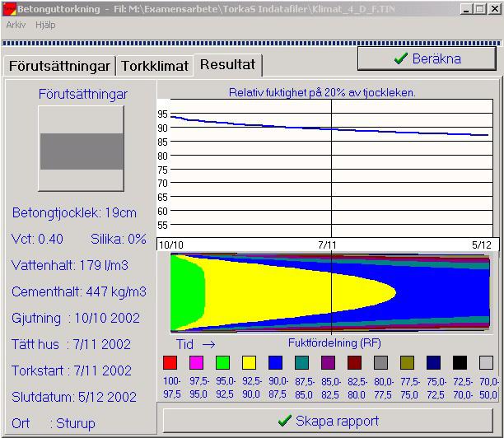Click the Vct: 0.40 value
504x438 pixels.
37,239
